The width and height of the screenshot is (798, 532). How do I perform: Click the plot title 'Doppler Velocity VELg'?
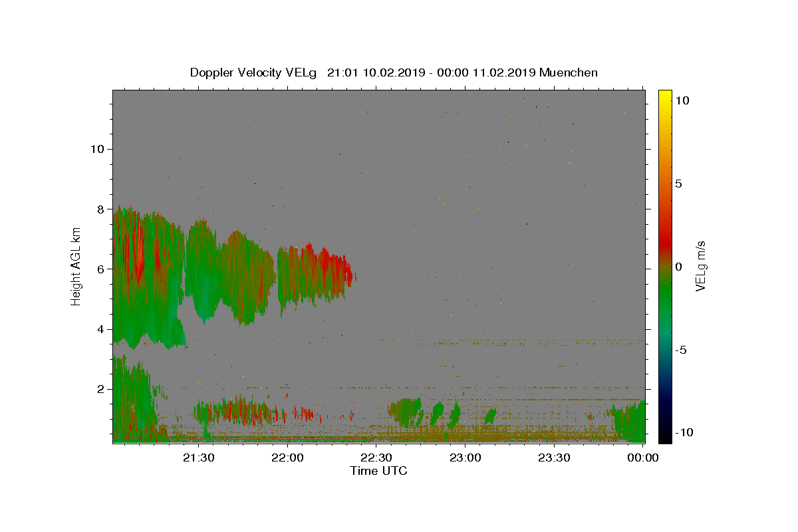[x=253, y=72]
